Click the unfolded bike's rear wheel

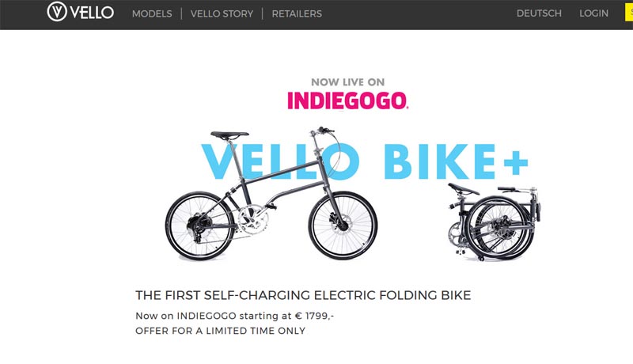[199, 226]
